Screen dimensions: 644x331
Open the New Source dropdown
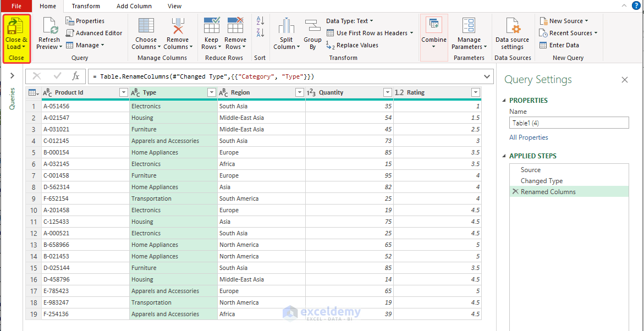564,21
